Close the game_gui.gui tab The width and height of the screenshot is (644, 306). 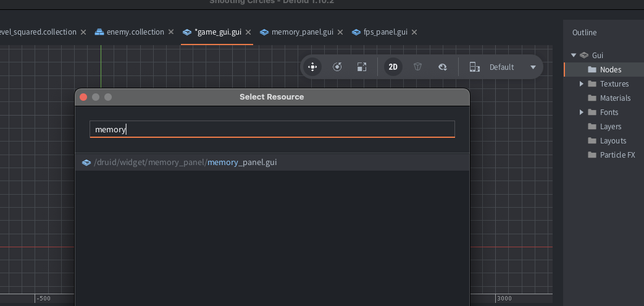[x=248, y=32]
